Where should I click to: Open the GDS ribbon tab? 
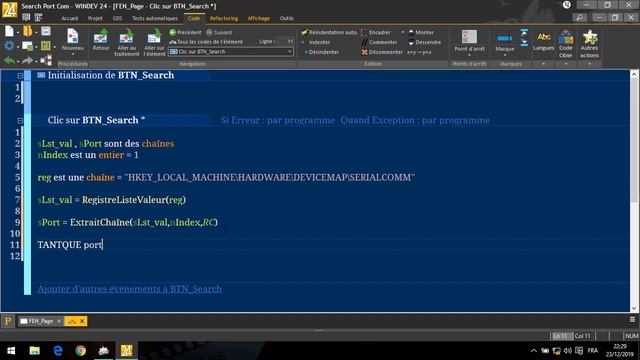tap(118, 18)
